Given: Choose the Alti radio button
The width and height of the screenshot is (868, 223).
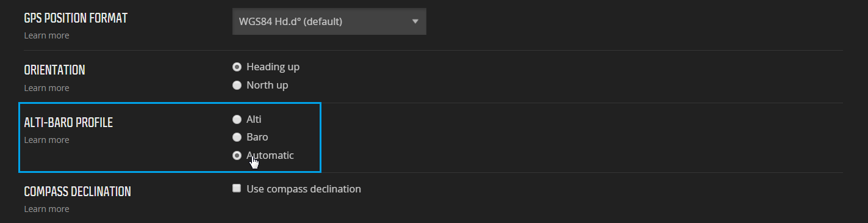Looking at the screenshot, I should (237, 119).
